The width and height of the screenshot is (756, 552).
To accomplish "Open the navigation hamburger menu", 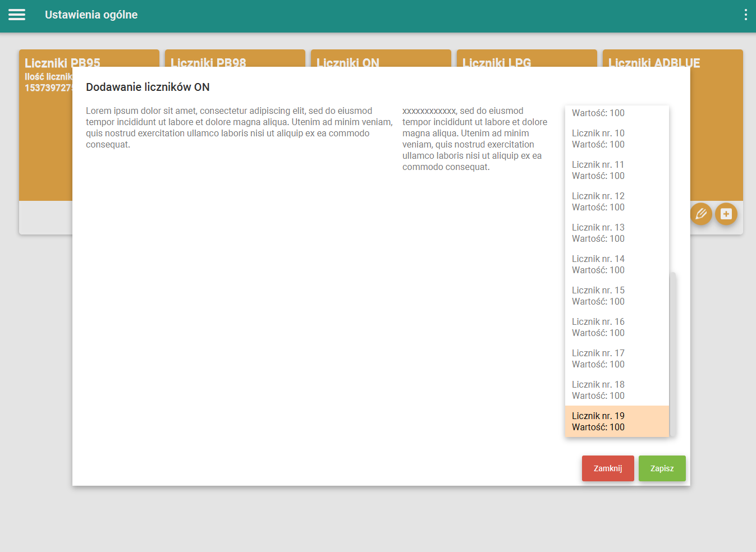I will (16, 15).
